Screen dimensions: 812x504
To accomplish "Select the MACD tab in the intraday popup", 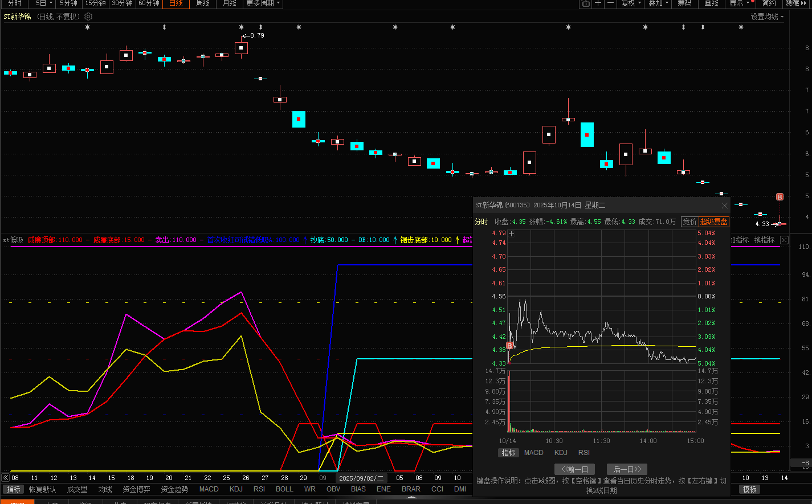I will tap(534, 453).
